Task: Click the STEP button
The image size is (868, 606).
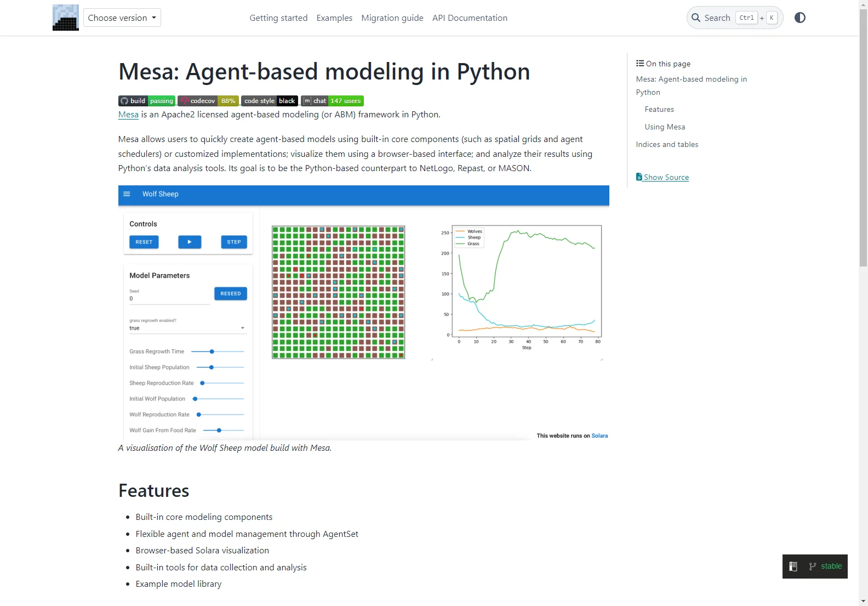Action: (x=234, y=242)
